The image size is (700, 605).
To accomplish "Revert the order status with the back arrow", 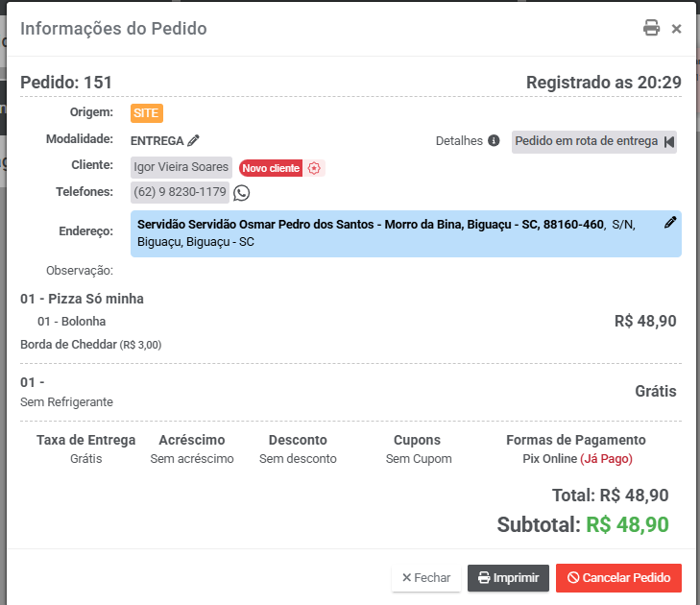I will 669,141.
